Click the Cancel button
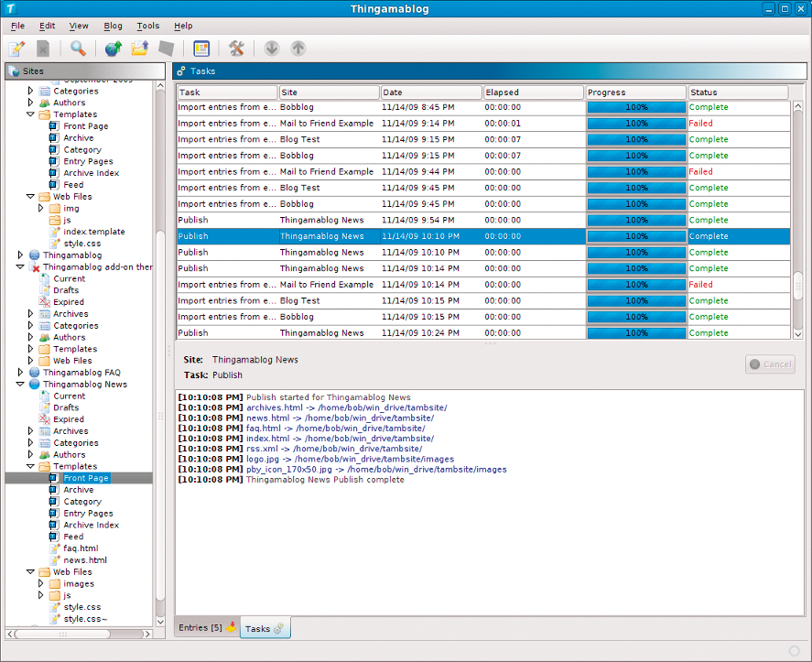The width and height of the screenshot is (812, 662). pos(770,364)
